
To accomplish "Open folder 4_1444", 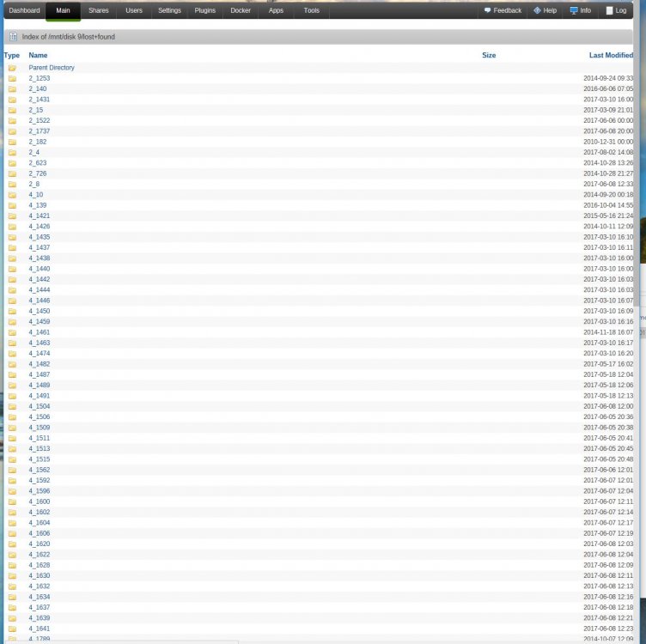I will pyautogui.click(x=40, y=290).
